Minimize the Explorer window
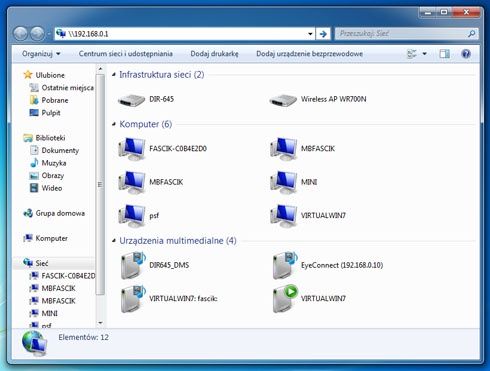Screen dimensions: 490x371 click(428, 12)
